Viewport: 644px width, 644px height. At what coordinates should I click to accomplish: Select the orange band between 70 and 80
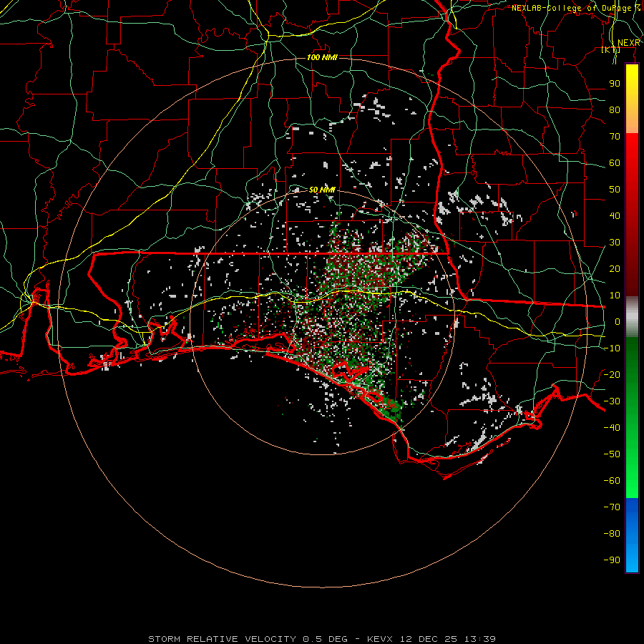632,122
